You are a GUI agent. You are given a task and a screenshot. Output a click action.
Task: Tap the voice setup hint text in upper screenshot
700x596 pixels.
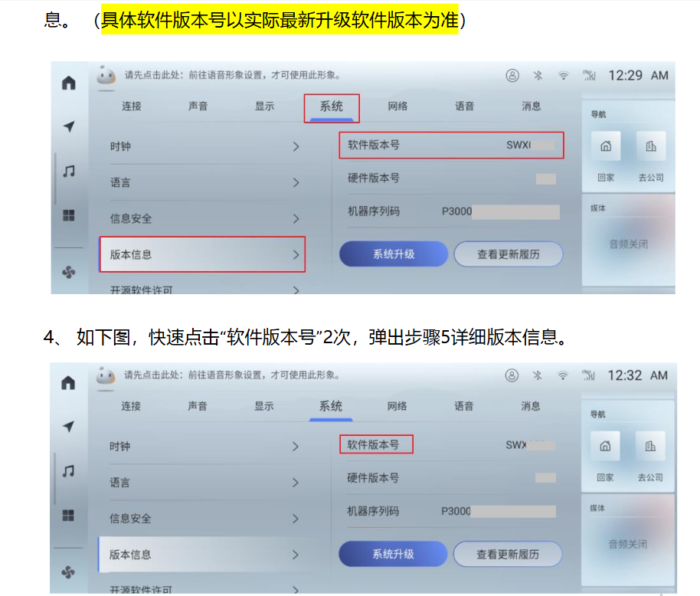click(232, 75)
